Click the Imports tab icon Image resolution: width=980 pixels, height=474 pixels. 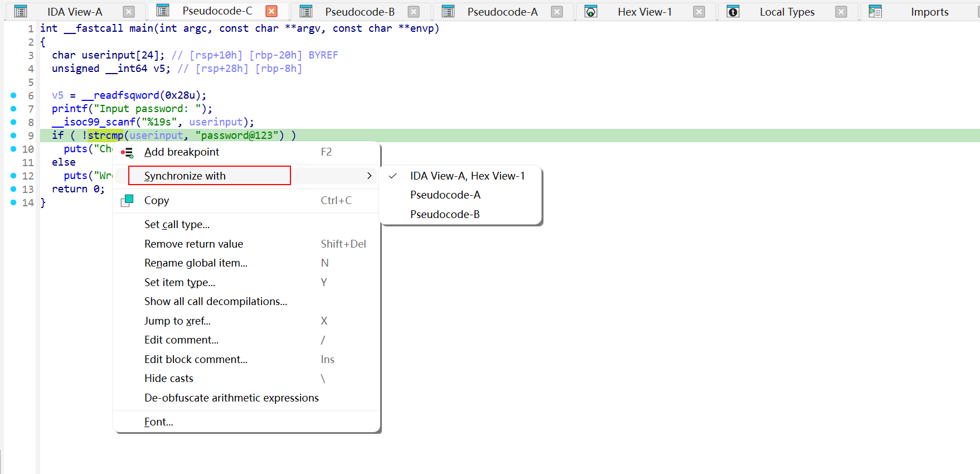[875, 11]
